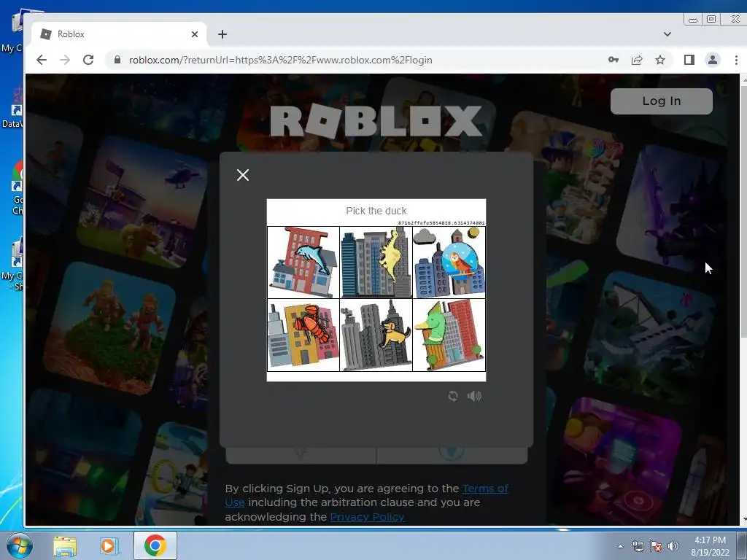Reload the Roblox page
Screen dimensions: 747x560
[88, 60]
